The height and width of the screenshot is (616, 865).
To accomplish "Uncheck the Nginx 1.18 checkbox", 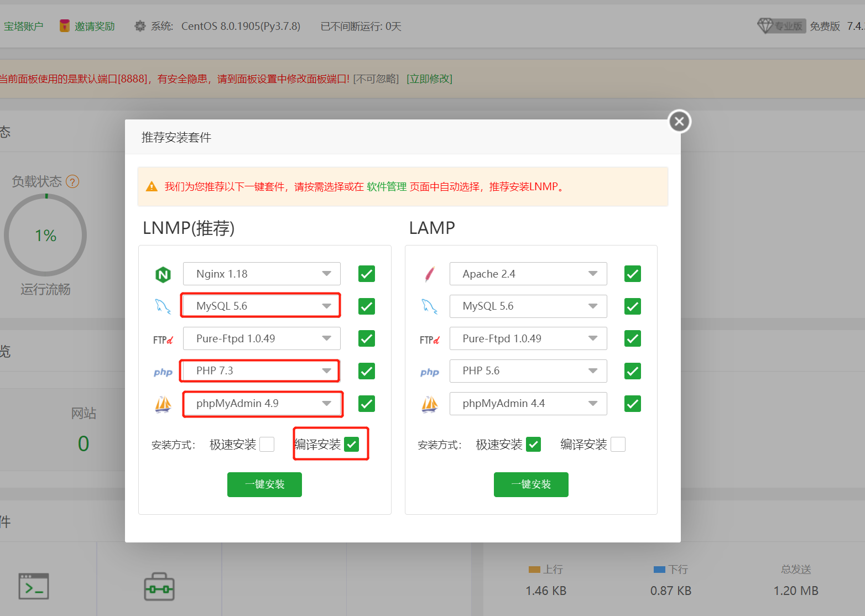I will coord(367,274).
